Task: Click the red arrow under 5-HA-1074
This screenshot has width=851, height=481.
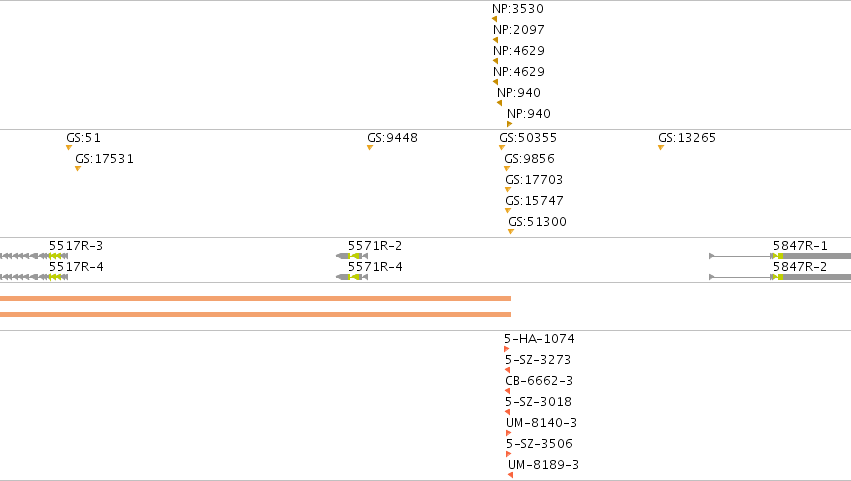Action: click(506, 349)
